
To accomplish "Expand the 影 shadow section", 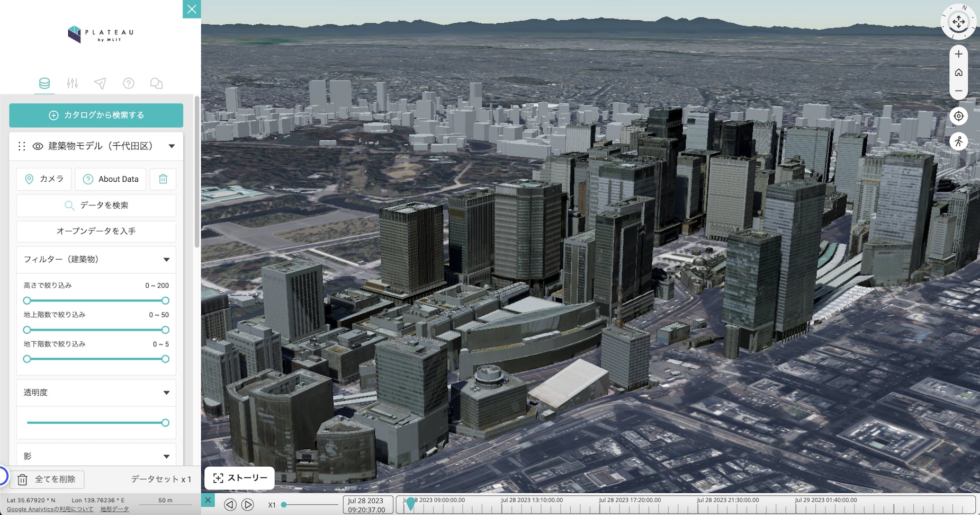I will tap(166, 455).
